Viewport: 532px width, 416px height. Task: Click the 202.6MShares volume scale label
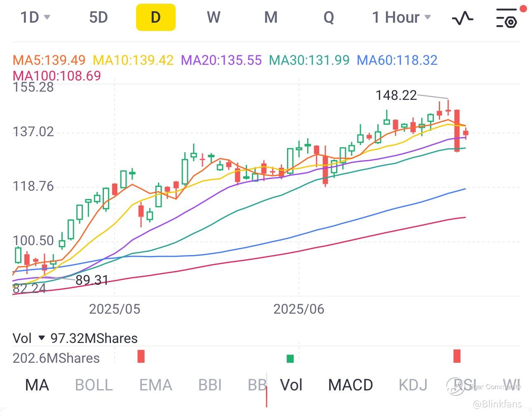(56, 358)
